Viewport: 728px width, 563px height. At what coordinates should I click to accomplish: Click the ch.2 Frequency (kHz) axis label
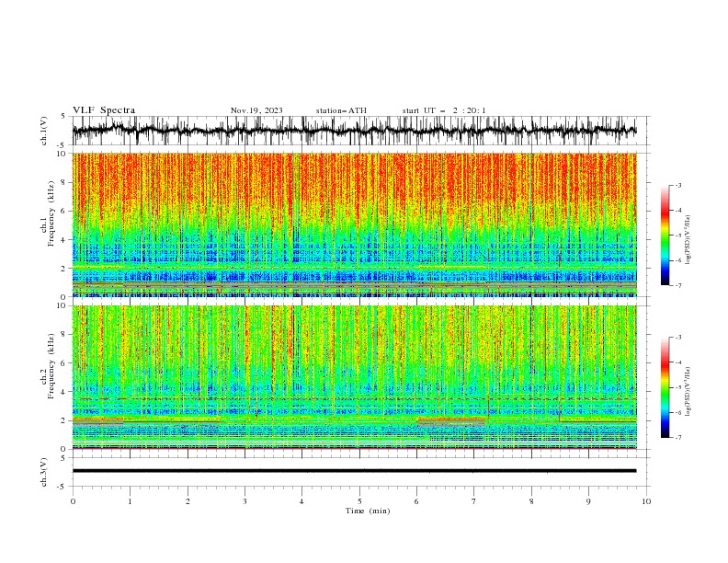(x=48, y=366)
